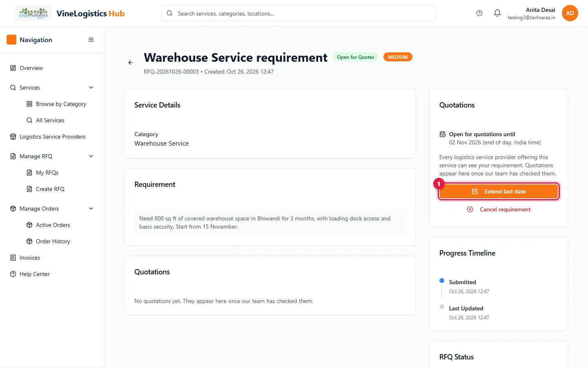Collapse sidebar with the hamburger menu icon
Viewport: 588px width, 368px height.
coord(91,40)
